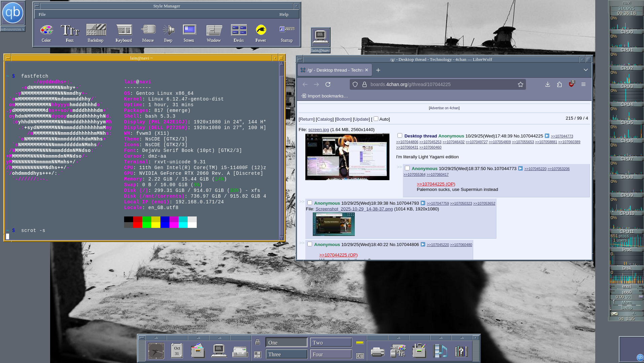
Task: Open the Color settings in Style Manager
Action: coord(46,30)
